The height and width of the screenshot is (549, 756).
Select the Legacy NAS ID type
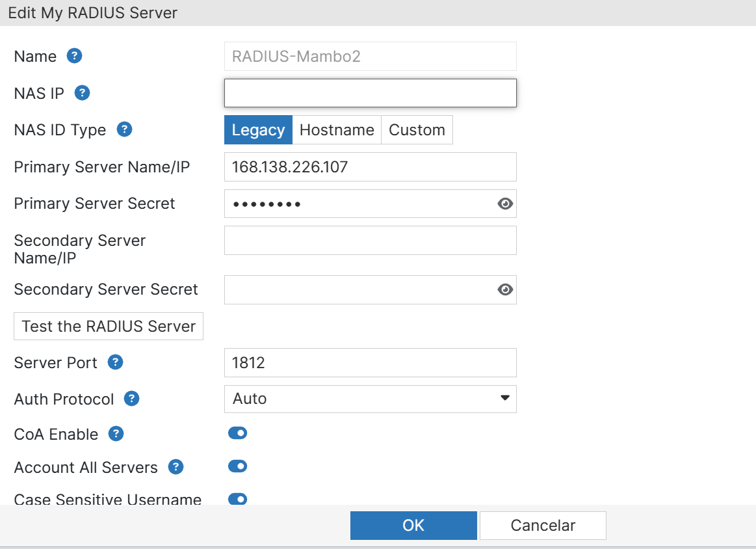click(258, 130)
